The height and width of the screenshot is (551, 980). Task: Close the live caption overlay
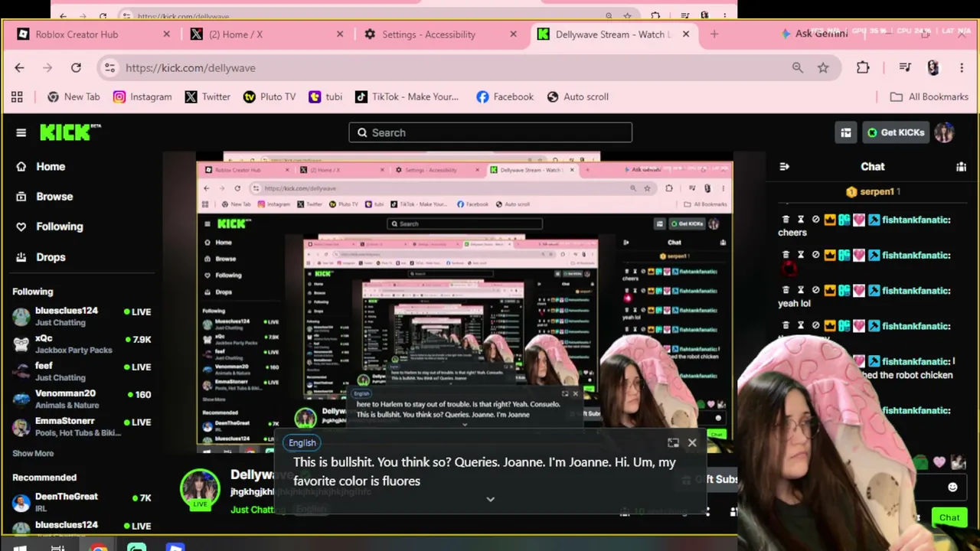(x=692, y=442)
